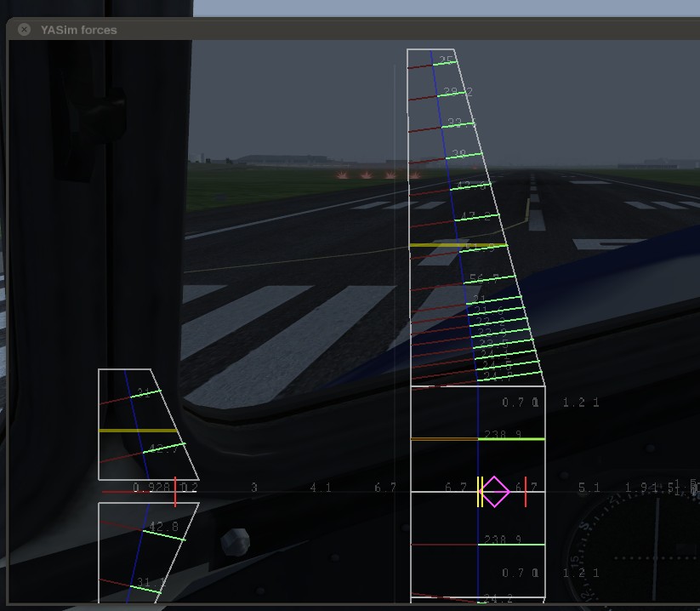The width and height of the screenshot is (700, 611).
Task: Click the red vertical marker near 0.928
Action: click(175, 492)
